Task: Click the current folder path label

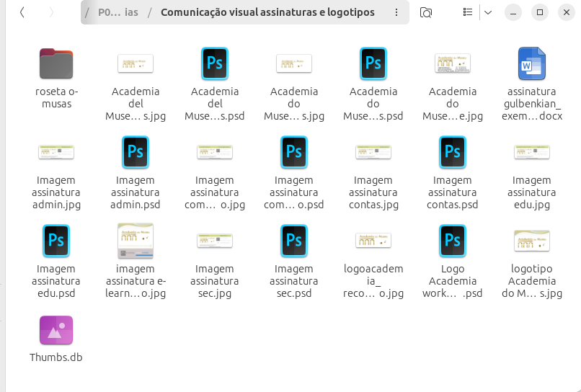Action: pos(267,12)
